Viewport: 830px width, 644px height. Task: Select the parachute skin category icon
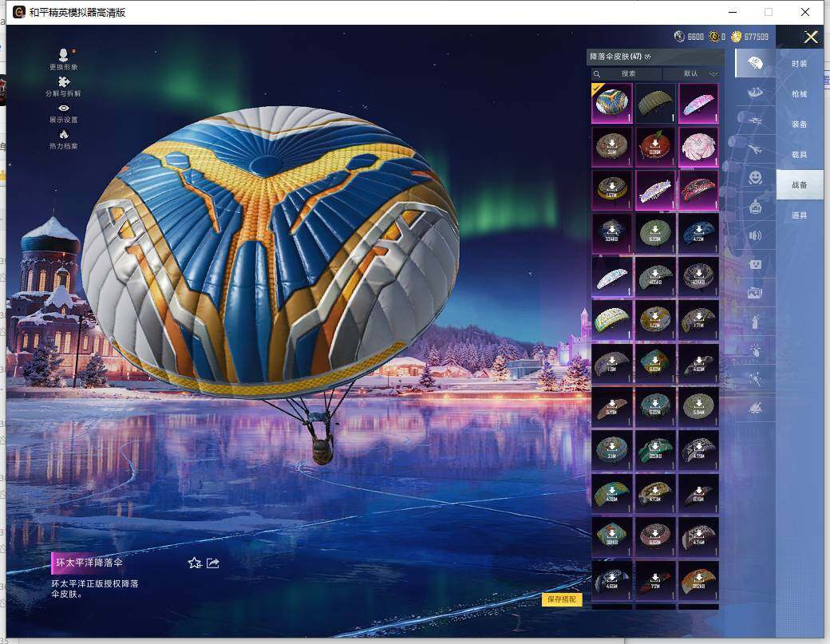(755, 64)
